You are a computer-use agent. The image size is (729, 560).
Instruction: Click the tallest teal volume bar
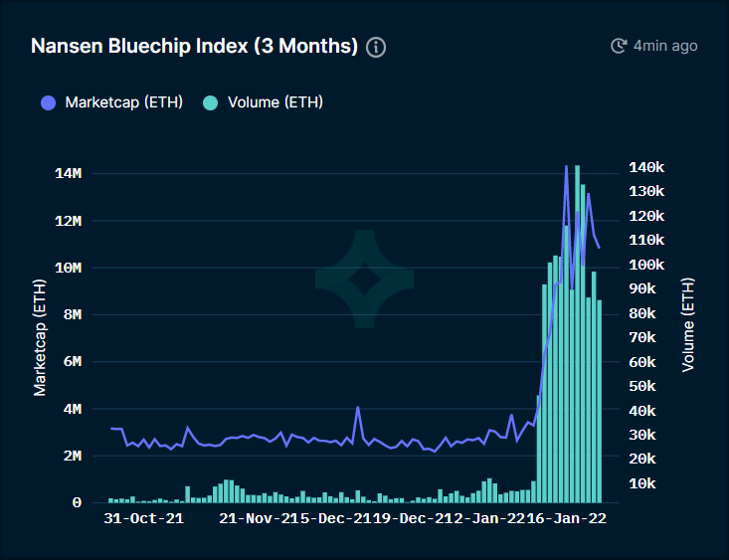click(577, 334)
